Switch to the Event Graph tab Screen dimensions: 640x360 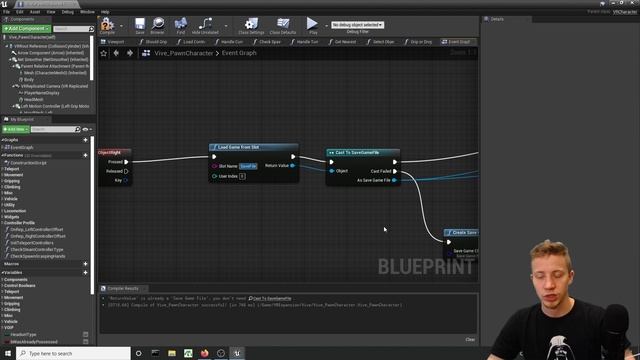pyautogui.click(x=456, y=42)
